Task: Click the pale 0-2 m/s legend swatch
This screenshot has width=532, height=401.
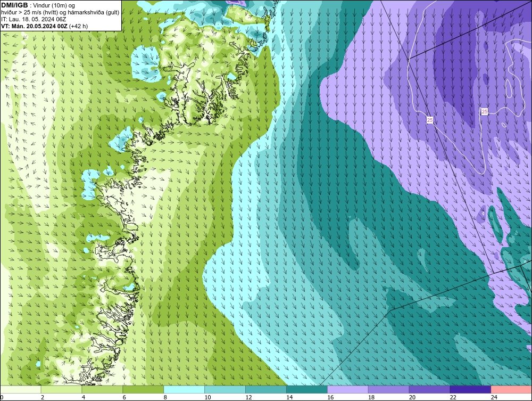Action: point(21,389)
